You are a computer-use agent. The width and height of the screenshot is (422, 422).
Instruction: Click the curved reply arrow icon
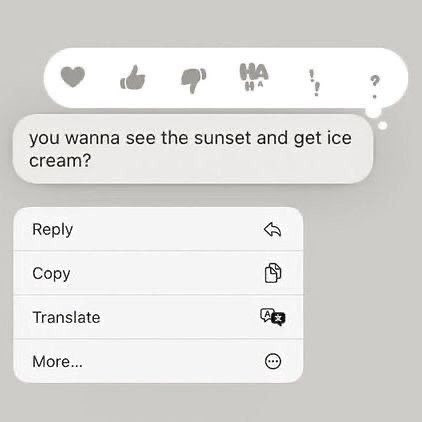pyautogui.click(x=273, y=229)
